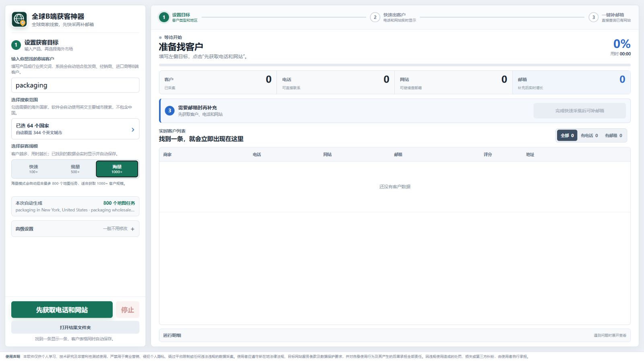Viewport: 644px width, 362px height.
Task: Show the 全部 0 customer filter tab
Action: (x=567, y=136)
